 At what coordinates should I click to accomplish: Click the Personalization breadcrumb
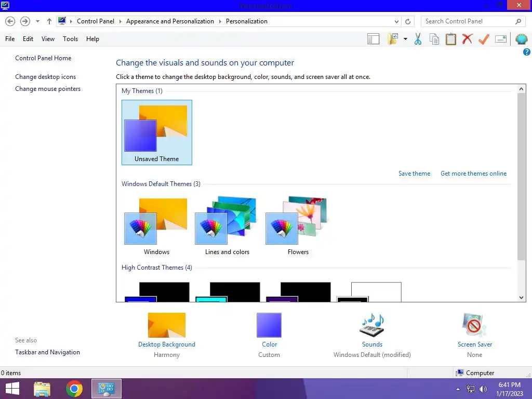(x=247, y=21)
